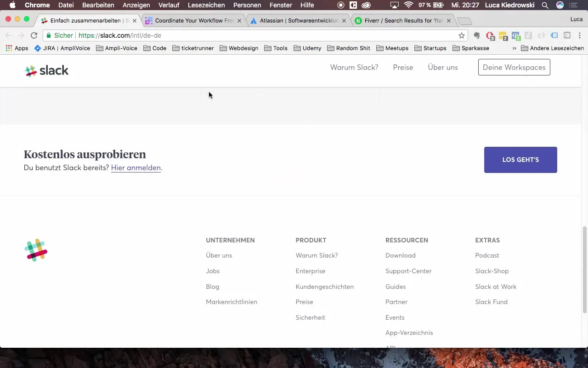Image resolution: width=588 pixels, height=368 pixels.
Task: Open the Ampli-Voice bookmarks folder
Action: click(x=117, y=48)
